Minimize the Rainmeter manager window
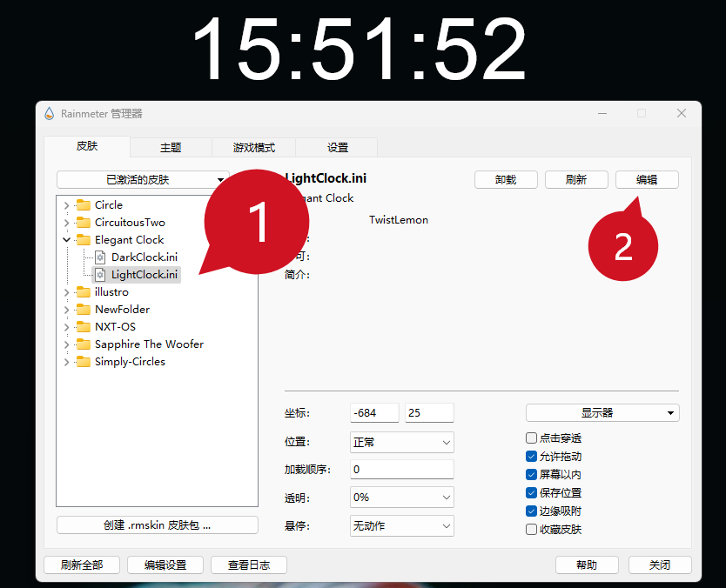The height and width of the screenshot is (588, 726). coord(602,113)
